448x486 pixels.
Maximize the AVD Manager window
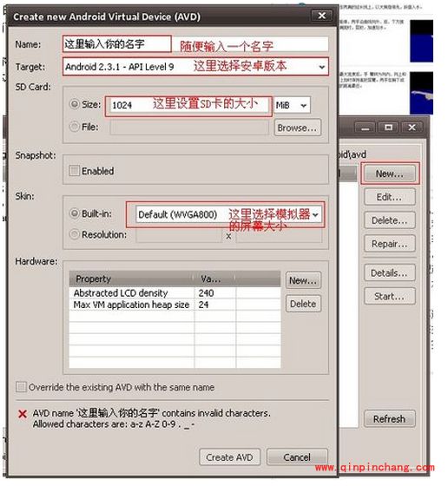388,127
